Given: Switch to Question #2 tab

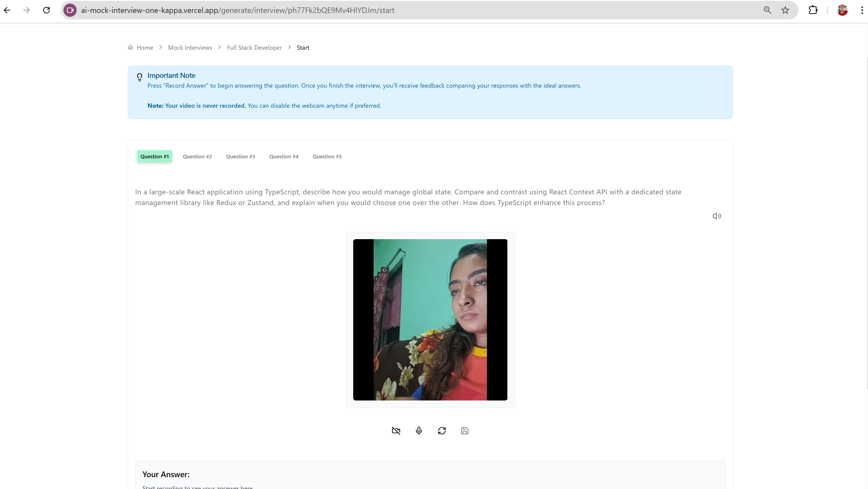Looking at the screenshot, I should 197,156.
